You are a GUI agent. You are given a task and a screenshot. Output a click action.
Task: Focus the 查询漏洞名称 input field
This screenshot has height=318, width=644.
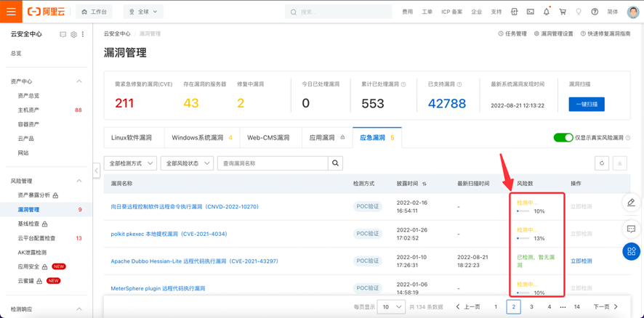pyautogui.click(x=273, y=163)
